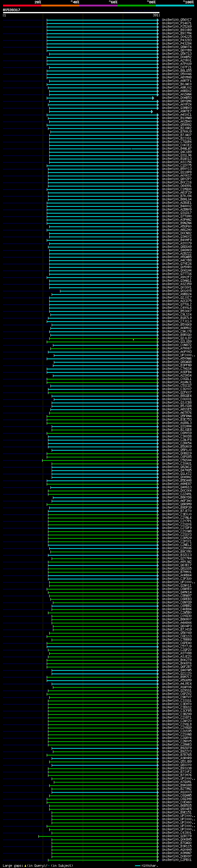Click the UniRef100_A1K4A9 label
197x868 pixels.
177,850
